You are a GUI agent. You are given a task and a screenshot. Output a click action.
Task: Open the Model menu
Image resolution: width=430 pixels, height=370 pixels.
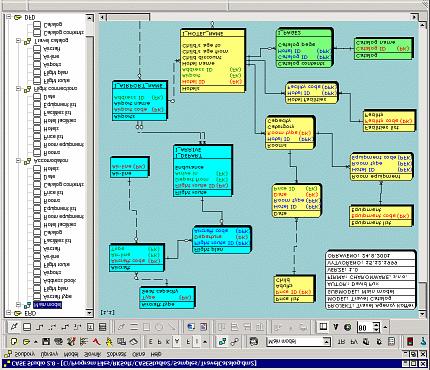pyautogui.click(x=71, y=354)
